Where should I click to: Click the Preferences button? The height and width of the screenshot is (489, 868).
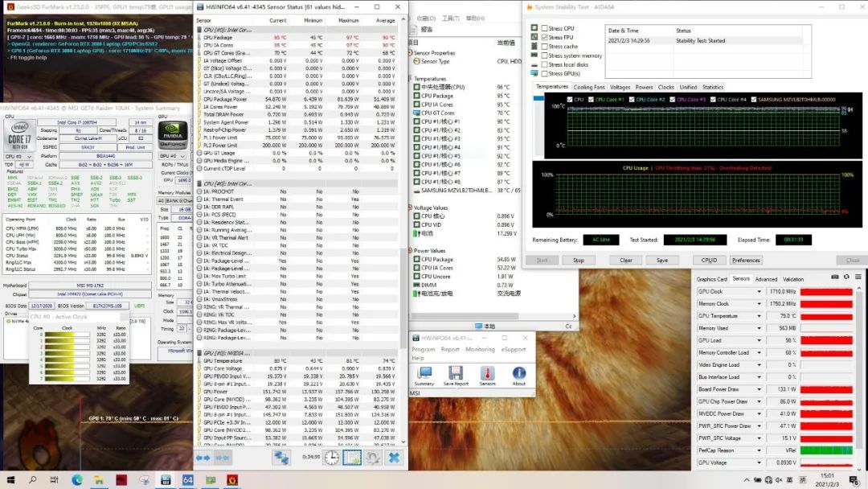point(746,260)
